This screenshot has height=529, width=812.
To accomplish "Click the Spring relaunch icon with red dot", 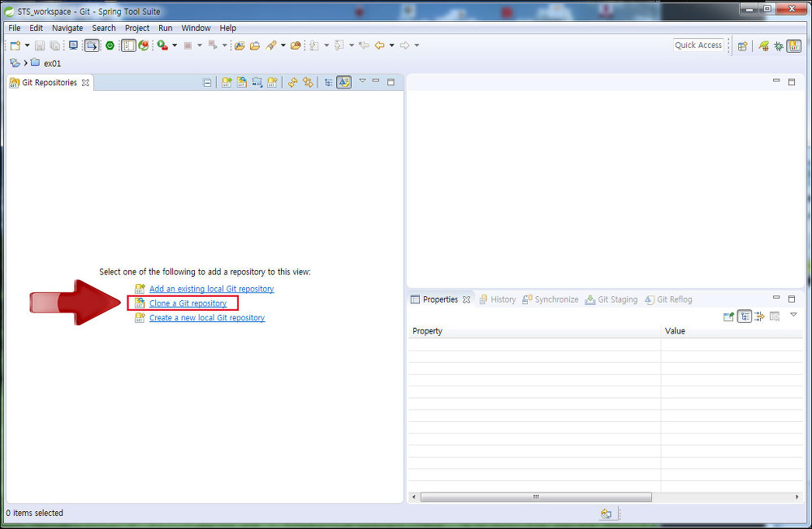I will tap(144, 45).
